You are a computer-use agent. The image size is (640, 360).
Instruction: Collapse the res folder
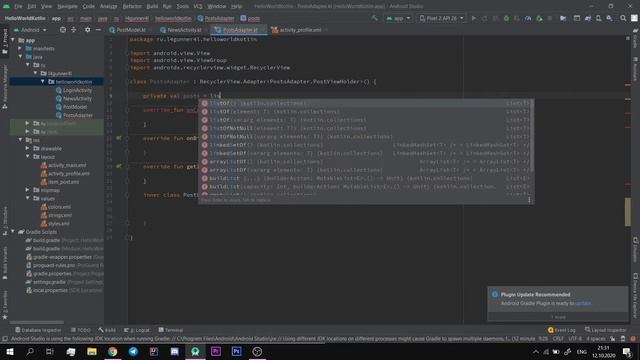point(20,140)
